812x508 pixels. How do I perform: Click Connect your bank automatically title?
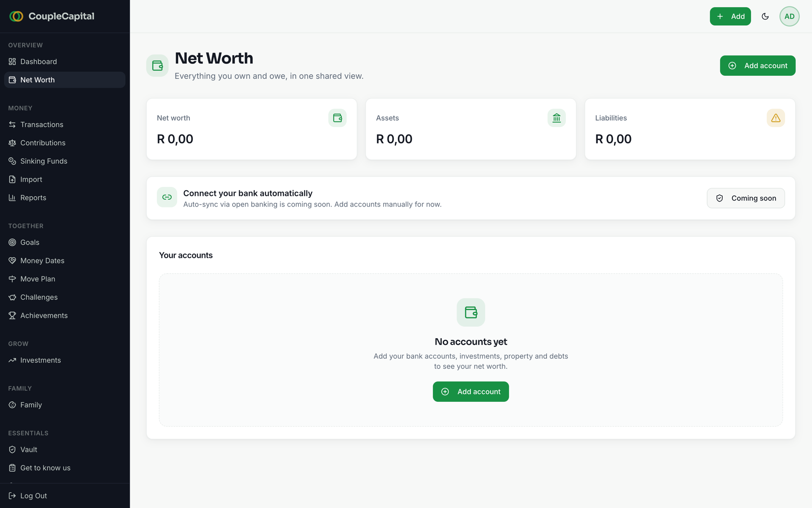pos(248,193)
